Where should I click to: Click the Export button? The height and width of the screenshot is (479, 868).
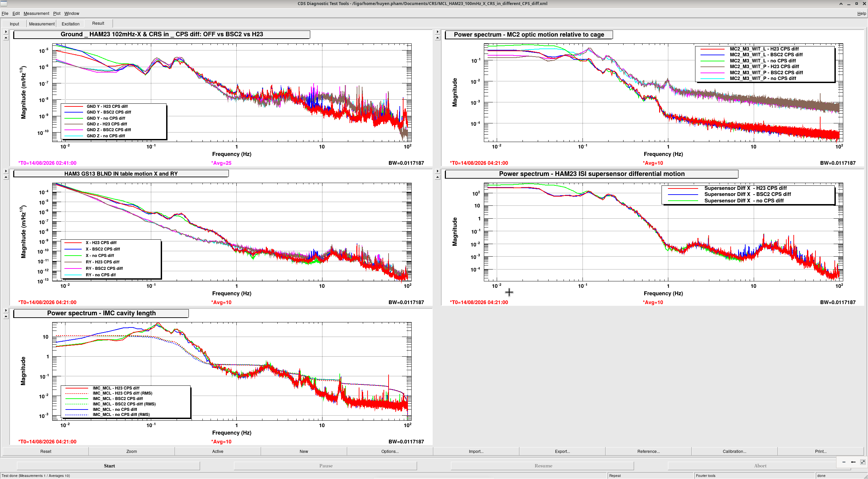562,452
